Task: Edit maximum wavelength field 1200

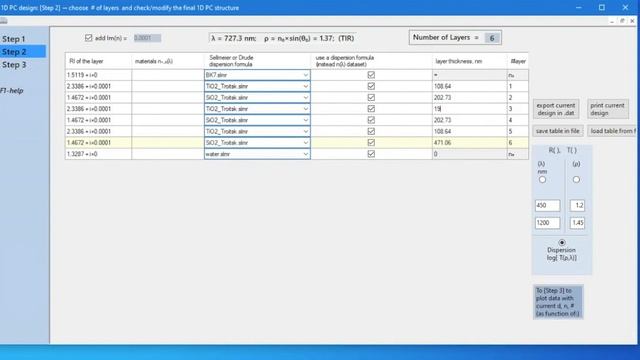Action: click(x=547, y=223)
